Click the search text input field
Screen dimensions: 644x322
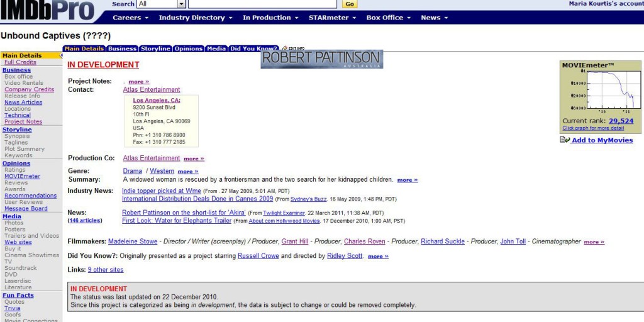(262, 4)
